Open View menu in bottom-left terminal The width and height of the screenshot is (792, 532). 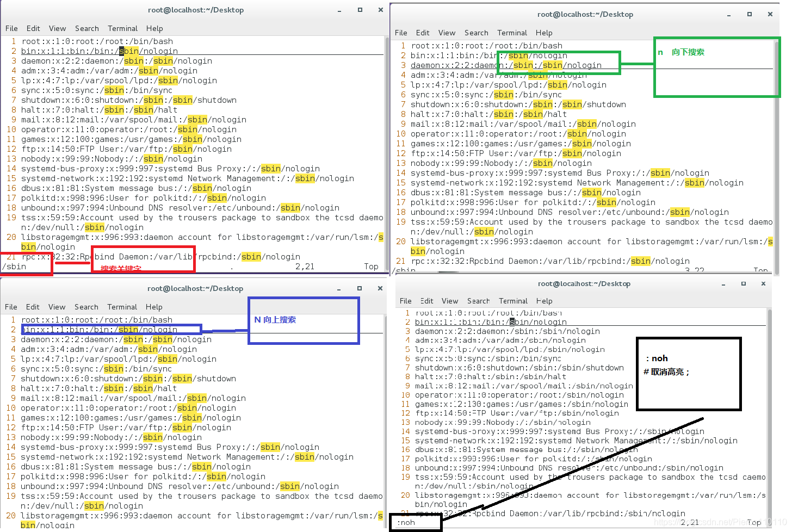point(57,307)
